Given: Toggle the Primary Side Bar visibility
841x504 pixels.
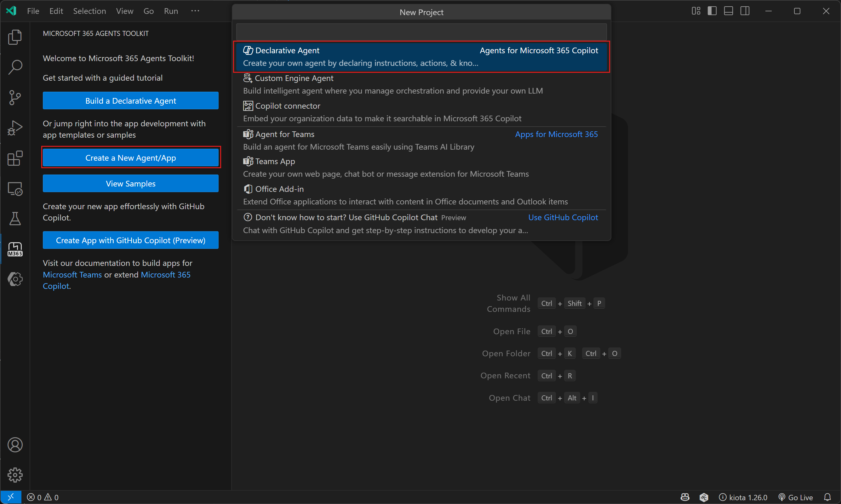Looking at the screenshot, I should click(x=712, y=11).
